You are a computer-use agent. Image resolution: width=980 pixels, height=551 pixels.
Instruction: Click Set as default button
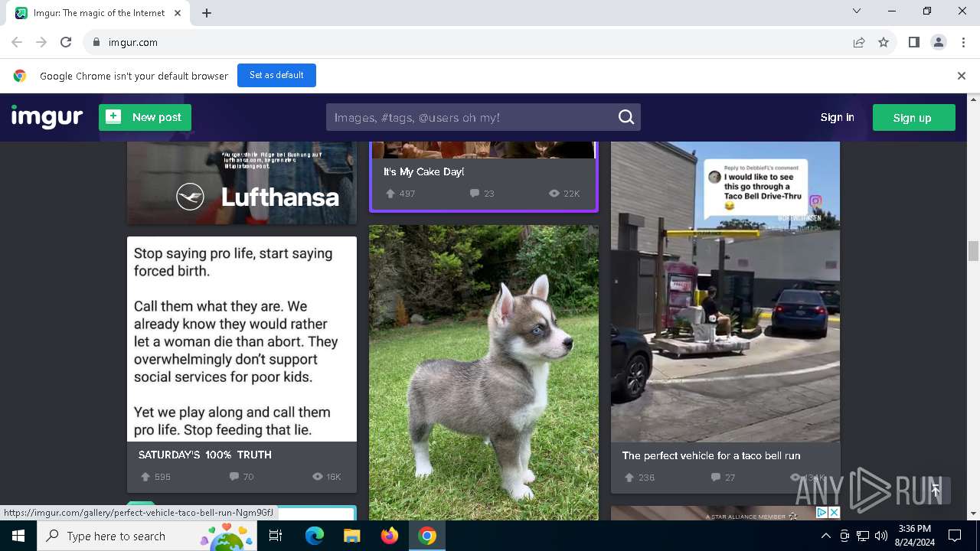click(x=276, y=75)
